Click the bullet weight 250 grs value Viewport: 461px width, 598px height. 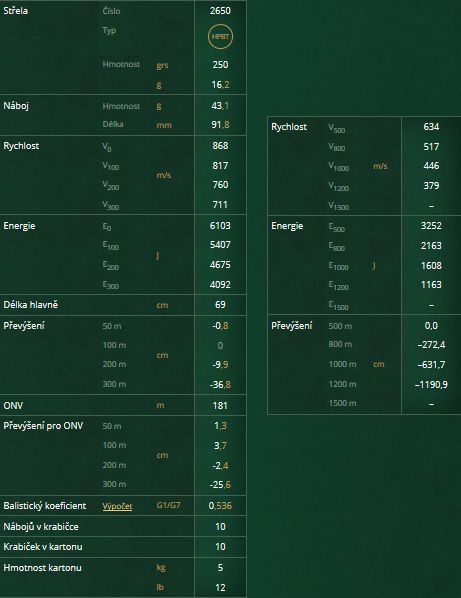tap(220, 64)
